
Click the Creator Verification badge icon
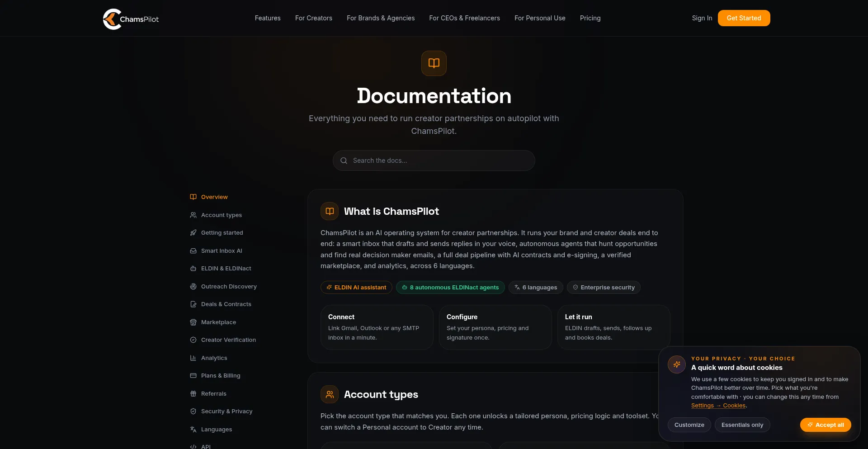point(193,340)
